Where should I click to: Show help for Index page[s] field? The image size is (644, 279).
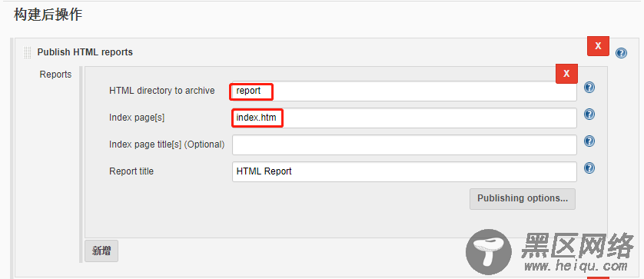click(589, 114)
